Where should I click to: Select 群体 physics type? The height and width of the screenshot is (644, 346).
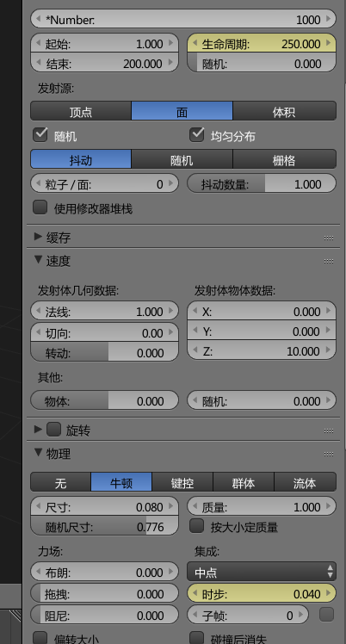(244, 482)
